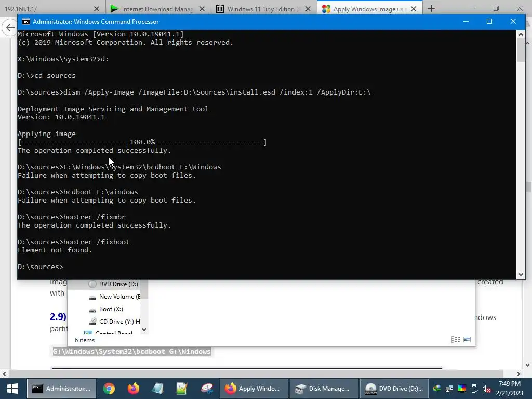The height and width of the screenshot is (399, 532).
Task: Close the 192.168.1.1/ tab
Action: 96,9
